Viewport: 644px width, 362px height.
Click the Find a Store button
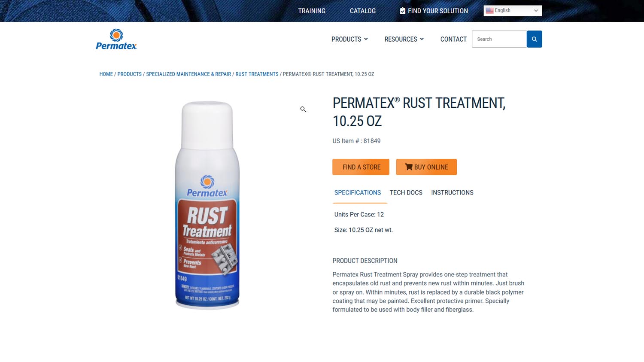coord(361,167)
